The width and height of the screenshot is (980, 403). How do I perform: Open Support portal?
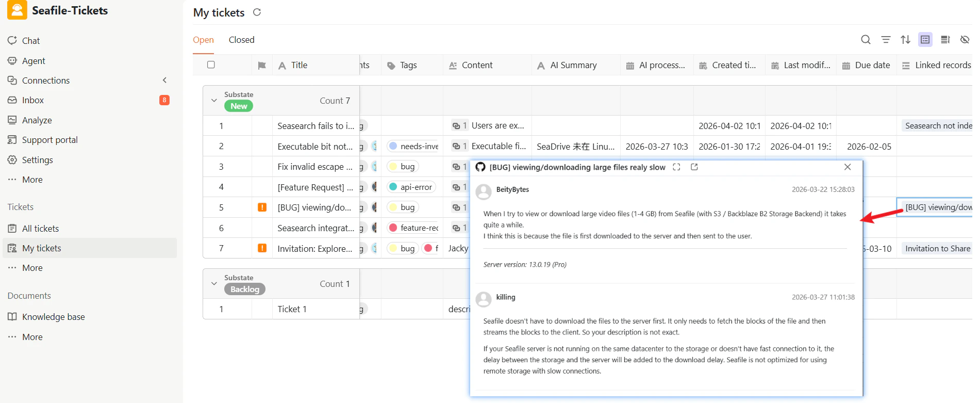49,140
